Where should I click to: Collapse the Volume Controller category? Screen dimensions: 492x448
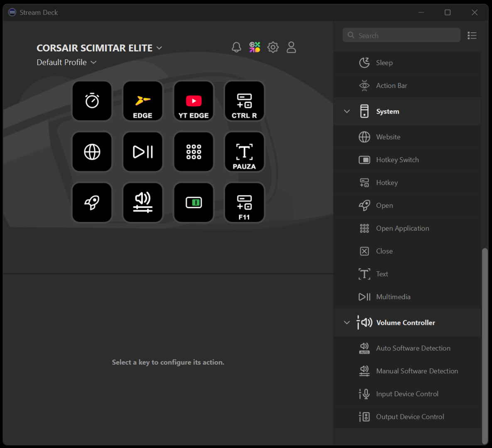(x=347, y=323)
